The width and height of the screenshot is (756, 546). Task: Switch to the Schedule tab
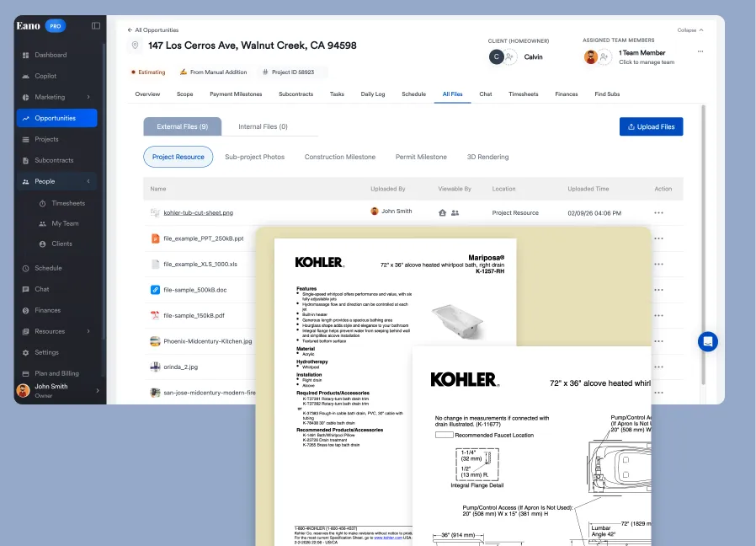pos(413,94)
